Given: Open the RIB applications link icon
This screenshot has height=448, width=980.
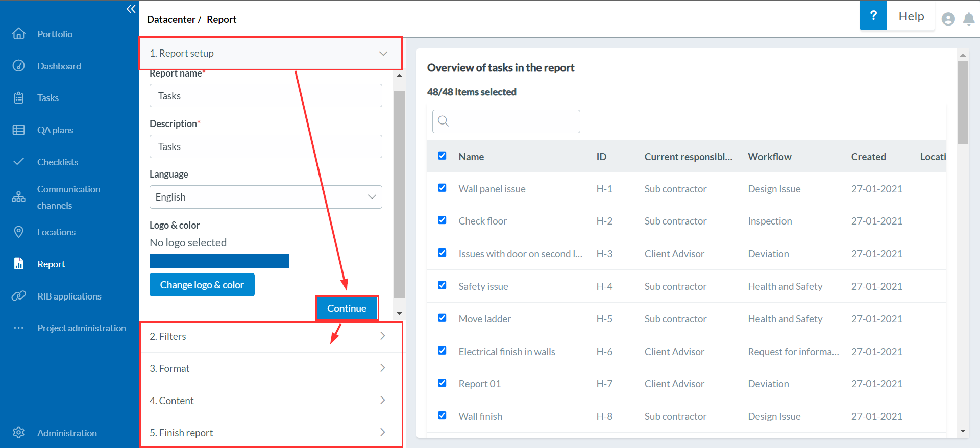Looking at the screenshot, I should click(x=19, y=296).
